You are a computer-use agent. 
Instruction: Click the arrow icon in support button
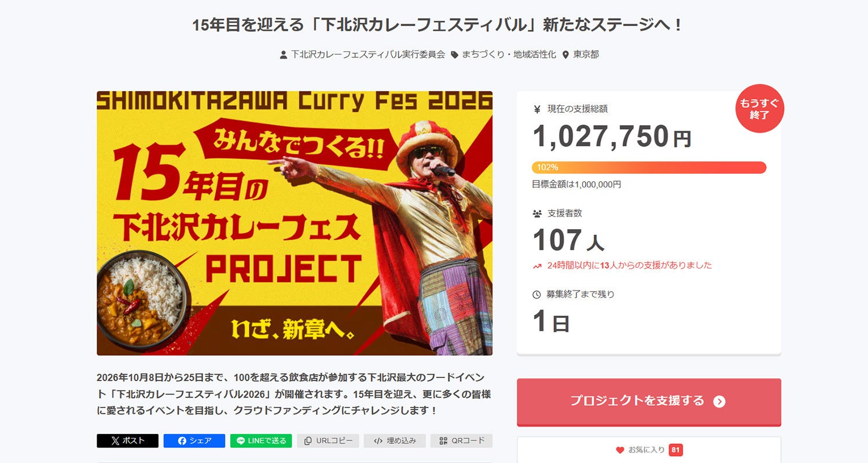tap(719, 402)
